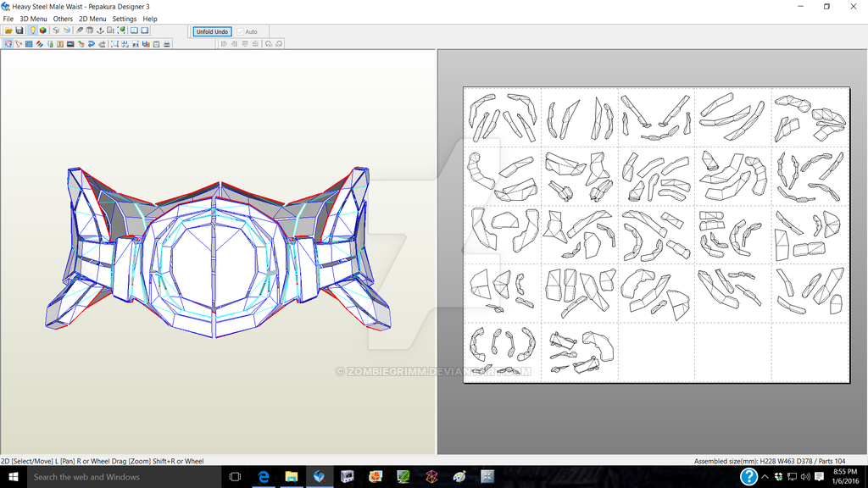This screenshot has width=868, height=488.
Task: Click the blue question mark help tray icon
Action: click(x=748, y=476)
